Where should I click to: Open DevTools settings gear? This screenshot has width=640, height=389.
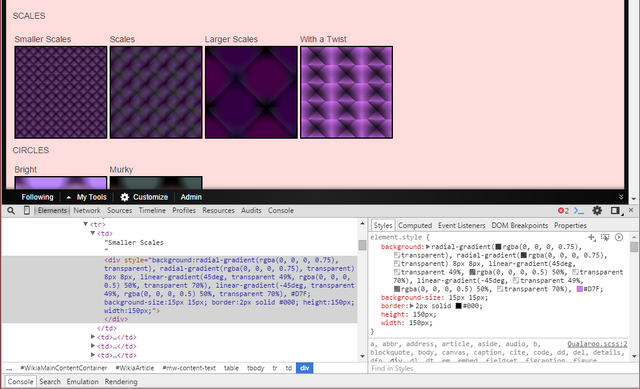click(x=597, y=211)
